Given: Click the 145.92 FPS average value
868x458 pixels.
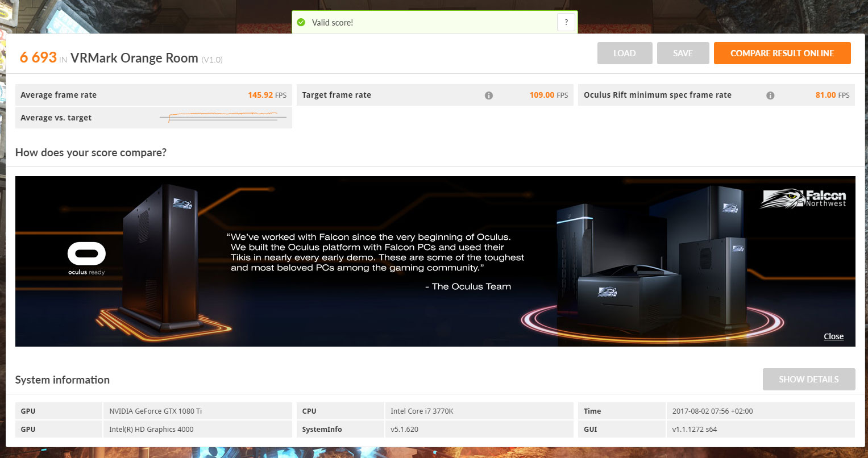Looking at the screenshot, I should point(267,95).
